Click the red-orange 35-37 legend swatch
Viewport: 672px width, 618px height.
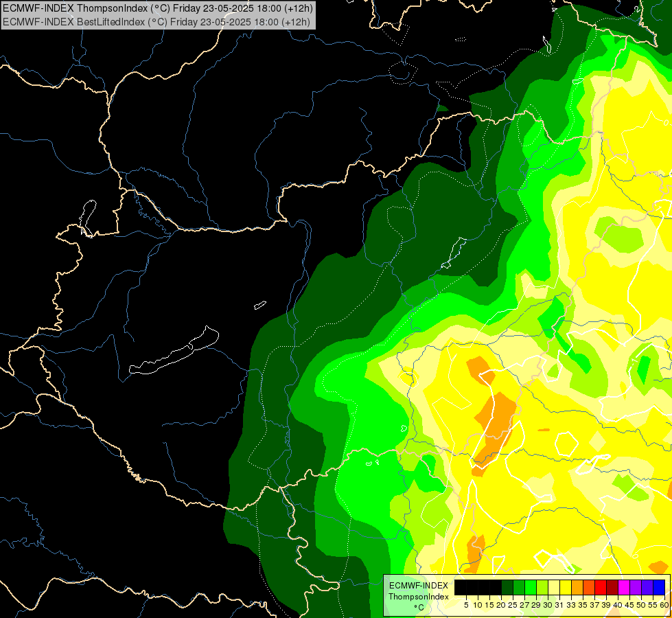589,587
